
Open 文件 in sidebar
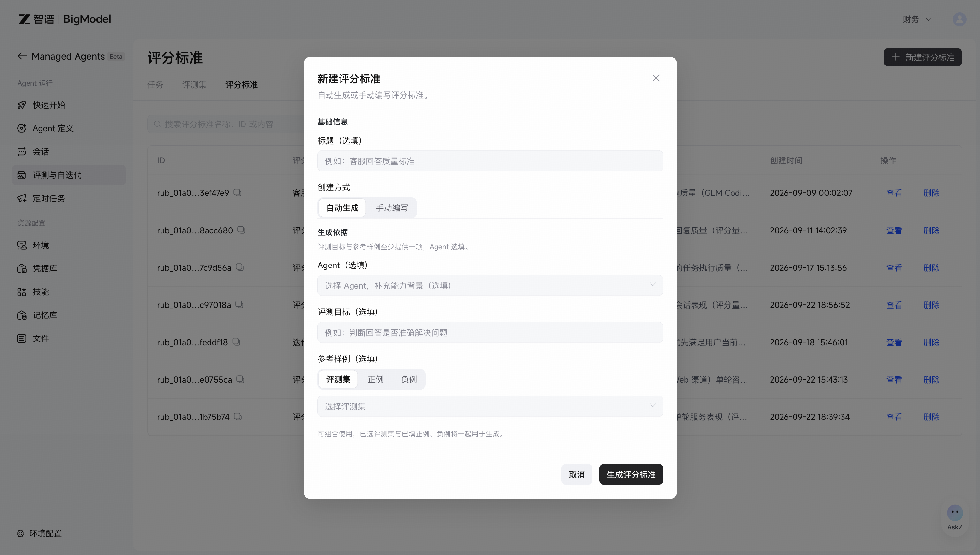69,338
